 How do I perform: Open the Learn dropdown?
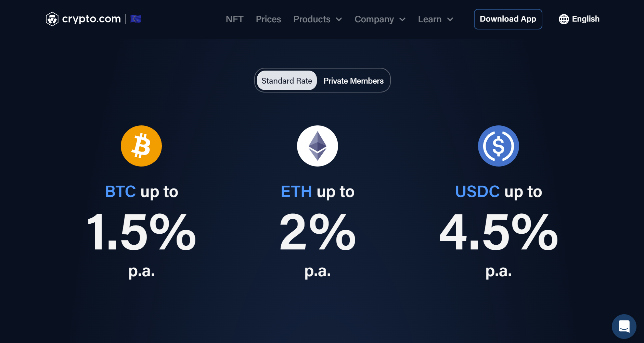click(435, 19)
